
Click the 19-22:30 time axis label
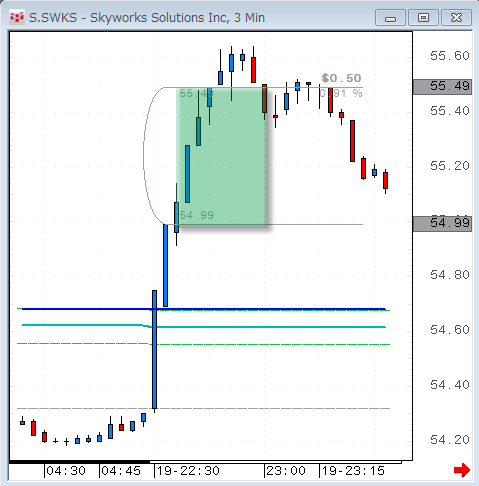click(x=188, y=471)
